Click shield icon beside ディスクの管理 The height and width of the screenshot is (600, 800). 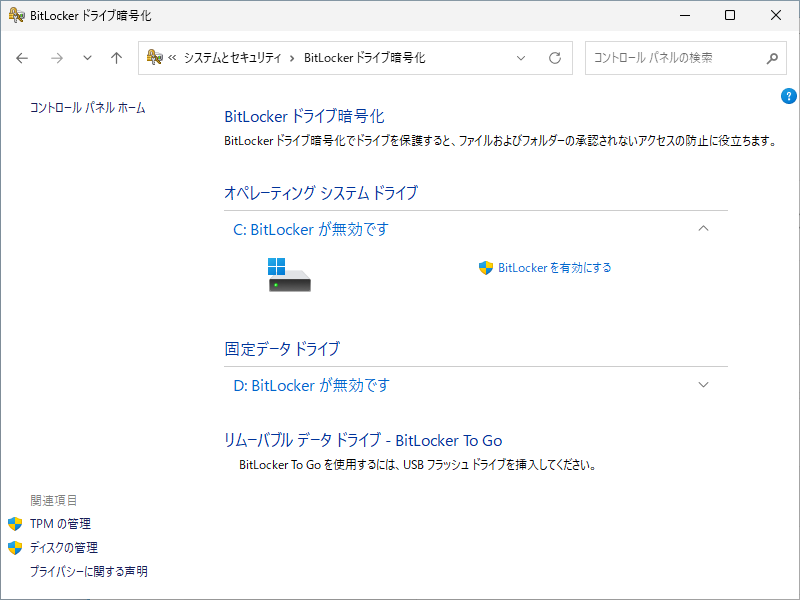click(x=15, y=547)
